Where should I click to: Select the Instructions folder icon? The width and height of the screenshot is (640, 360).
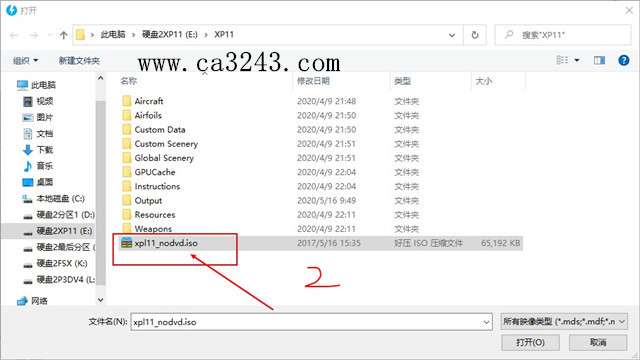coord(127,186)
